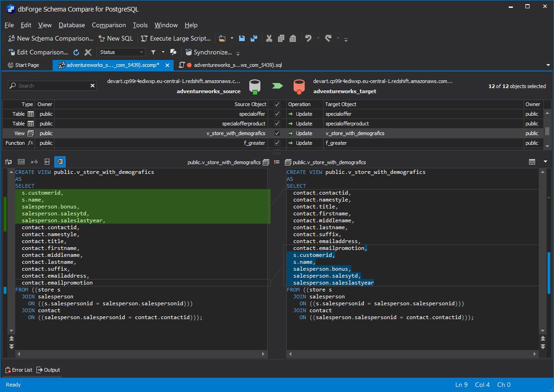Open the Comparison menu
This screenshot has height=392, width=554.
[108, 25]
